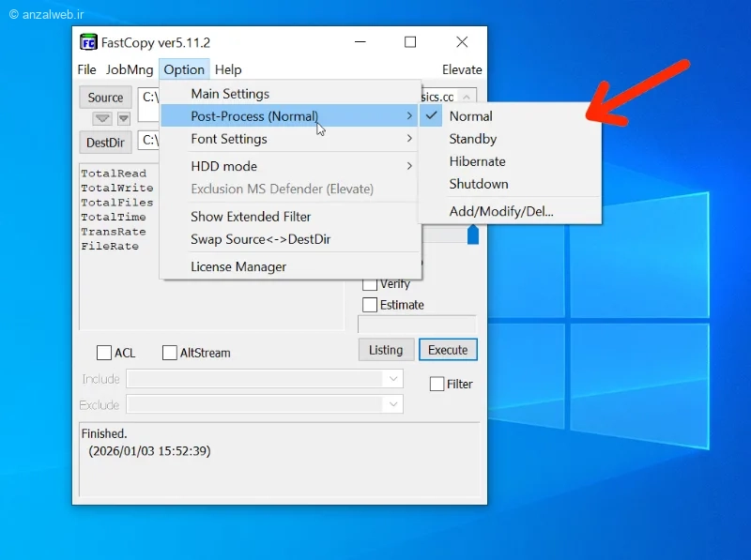Click the Execute button
The width and height of the screenshot is (751, 560).
point(448,350)
